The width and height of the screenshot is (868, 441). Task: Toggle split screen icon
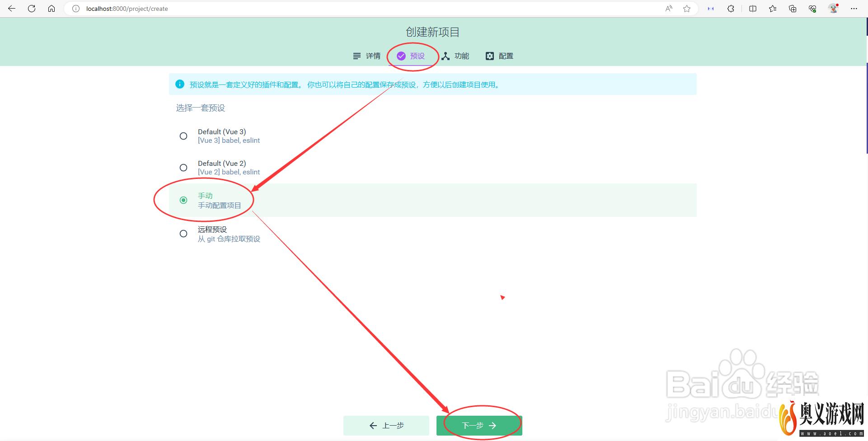(753, 9)
